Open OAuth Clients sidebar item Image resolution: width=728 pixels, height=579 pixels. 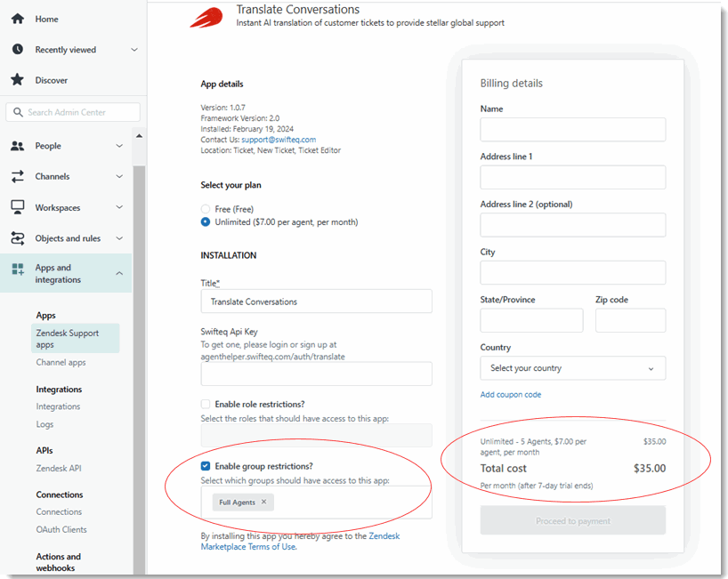click(x=61, y=529)
